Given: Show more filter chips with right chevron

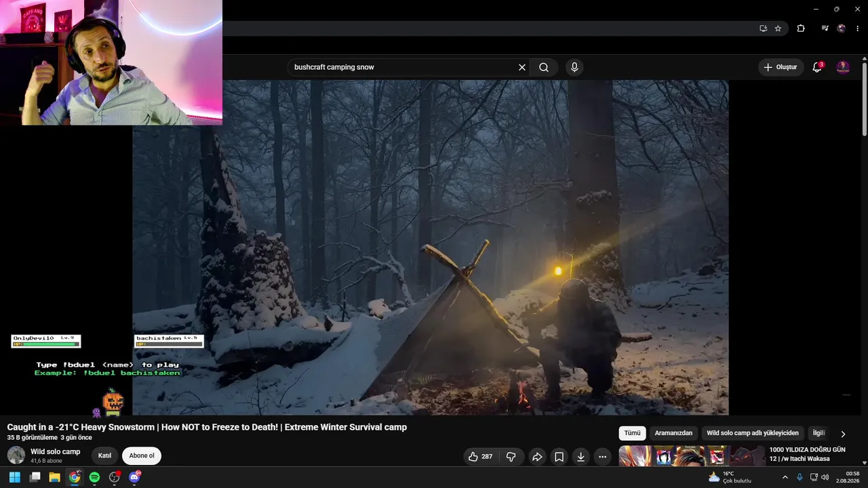Looking at the screenshot, I should [843, 434].
